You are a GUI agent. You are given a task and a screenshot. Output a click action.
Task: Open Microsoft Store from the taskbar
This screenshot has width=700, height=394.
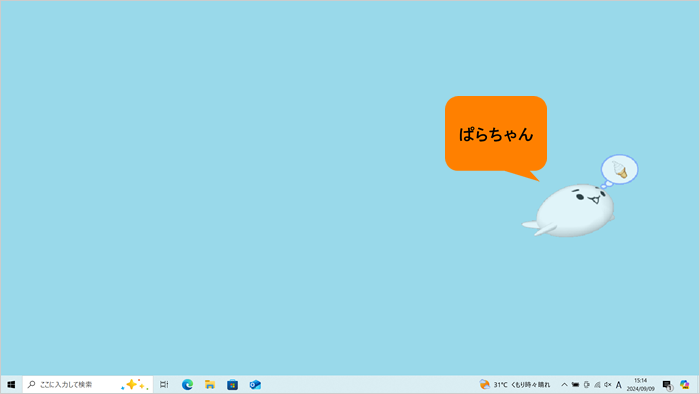click(x=232, y=385)
